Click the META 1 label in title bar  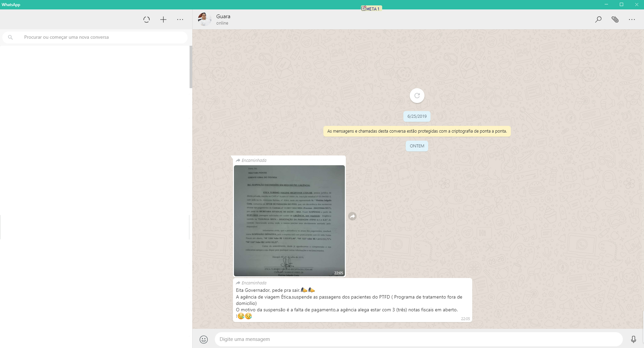(x=371, y=9)
